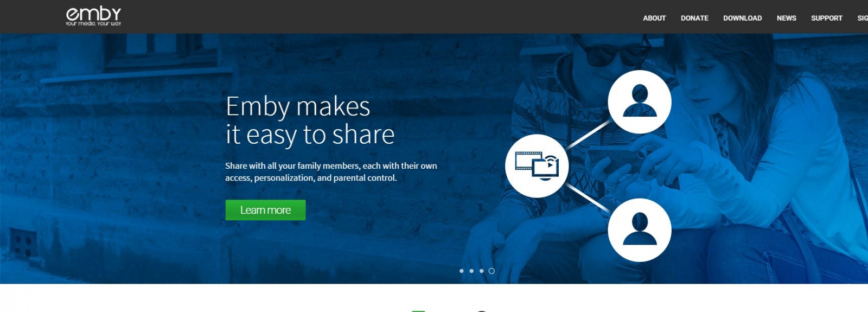This screenshot has height=312, width=868.
Task: Open the NEWS section
Action: (786, 18)
